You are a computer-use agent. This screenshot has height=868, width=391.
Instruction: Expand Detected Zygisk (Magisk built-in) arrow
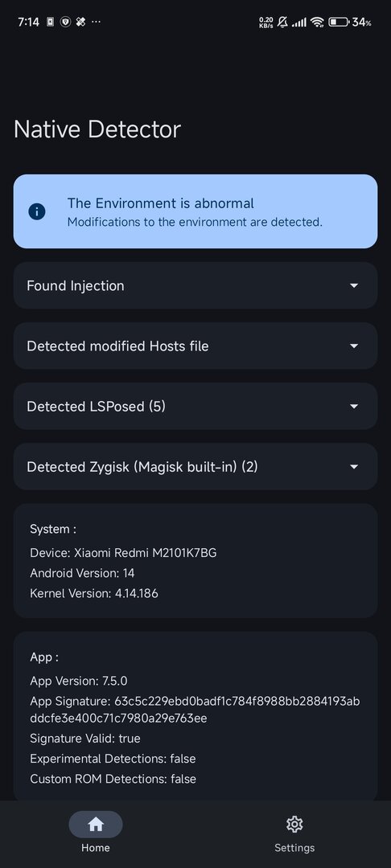[x=354, y=467]
